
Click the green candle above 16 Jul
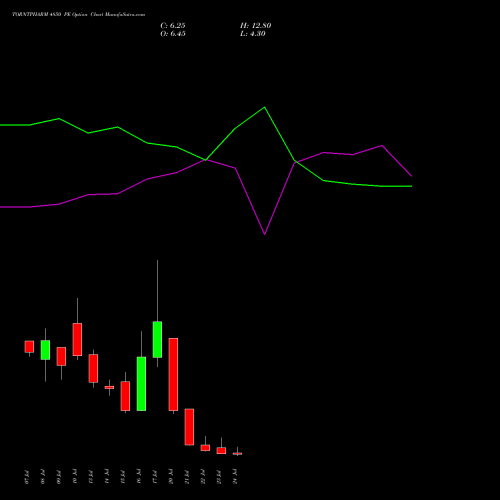(x=141, y=384)
